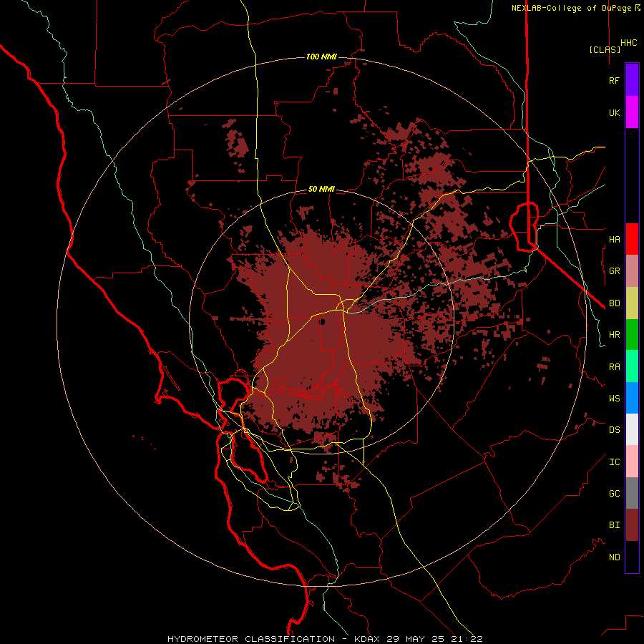Click the 'RA' legend label
Viewport: 644px width, 644px height.
click(x=614, y=367)
